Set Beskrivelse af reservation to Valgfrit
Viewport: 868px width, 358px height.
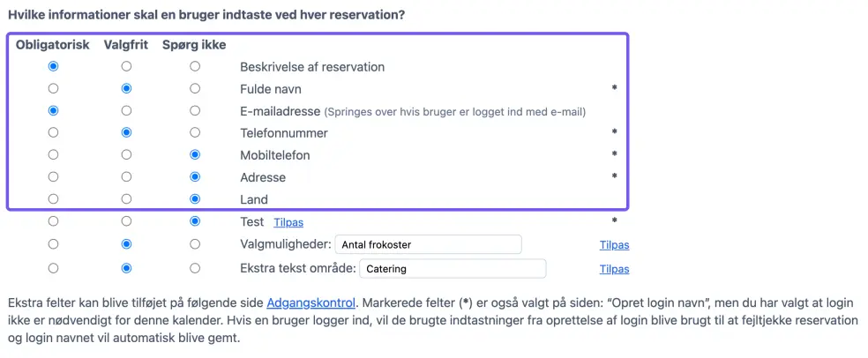[x=126, y=66]
